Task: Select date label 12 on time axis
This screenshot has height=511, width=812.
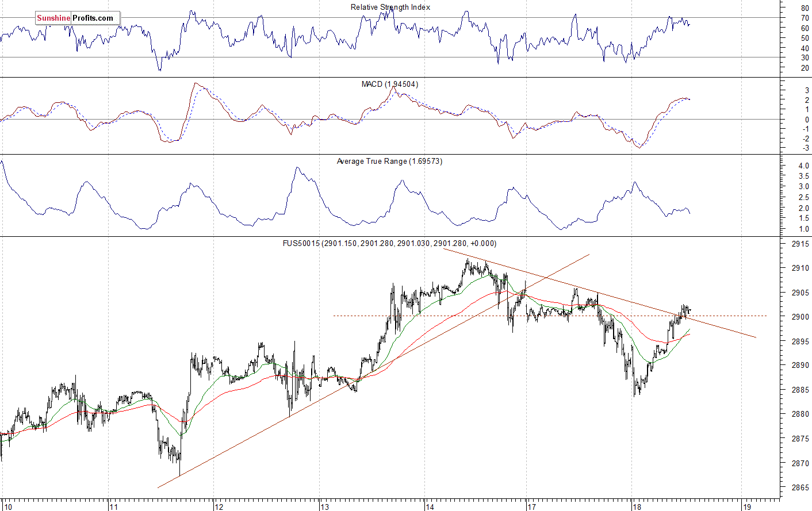Action: pyautogui.click(x=219, y=506)
